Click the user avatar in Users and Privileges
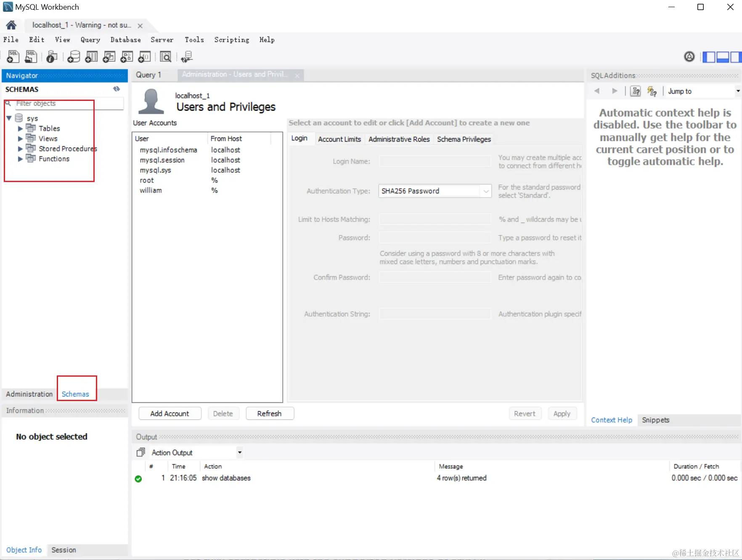The height and width of the screenshot is (560, 742). [151, 101]
